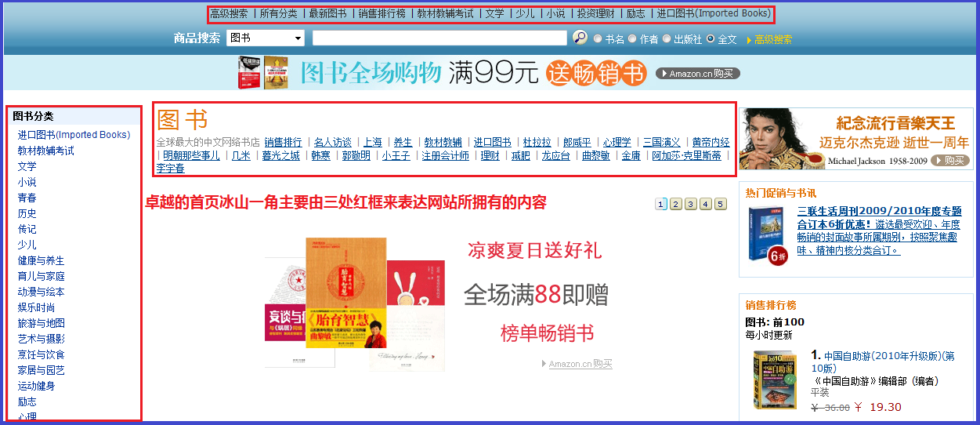
Task: Open the 图书全场购物 满99元 送畅销书 banner
Action: [489, 73]
